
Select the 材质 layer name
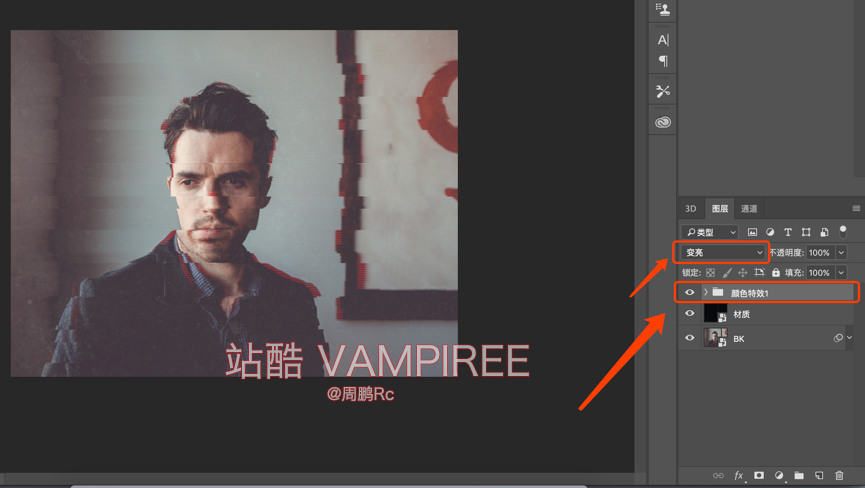(741, 314)
